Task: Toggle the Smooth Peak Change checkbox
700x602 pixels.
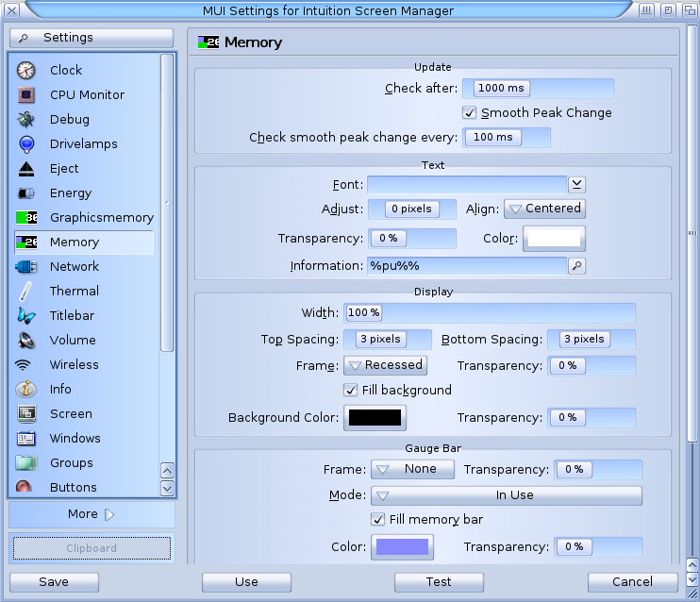Action: [469, 112]
